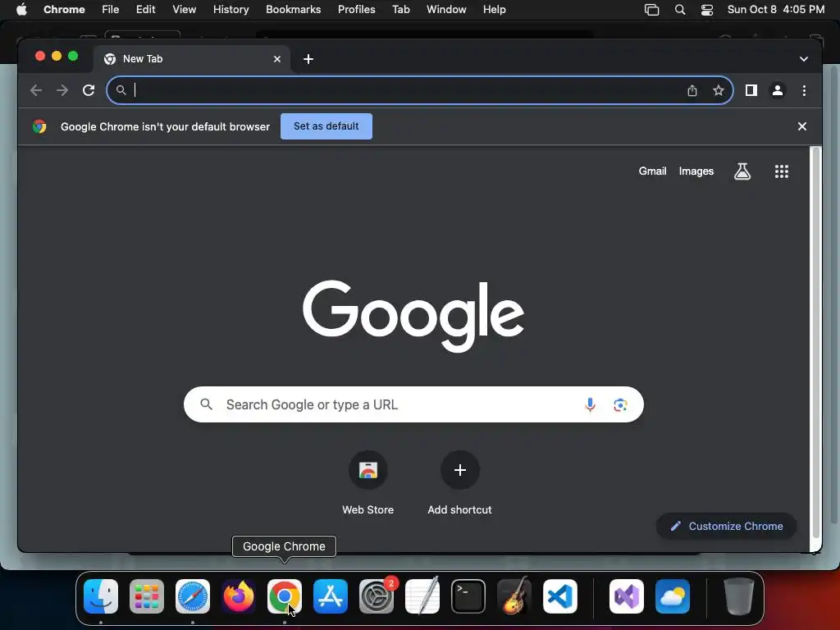Dismiss the default browser banner

[802, 126]
